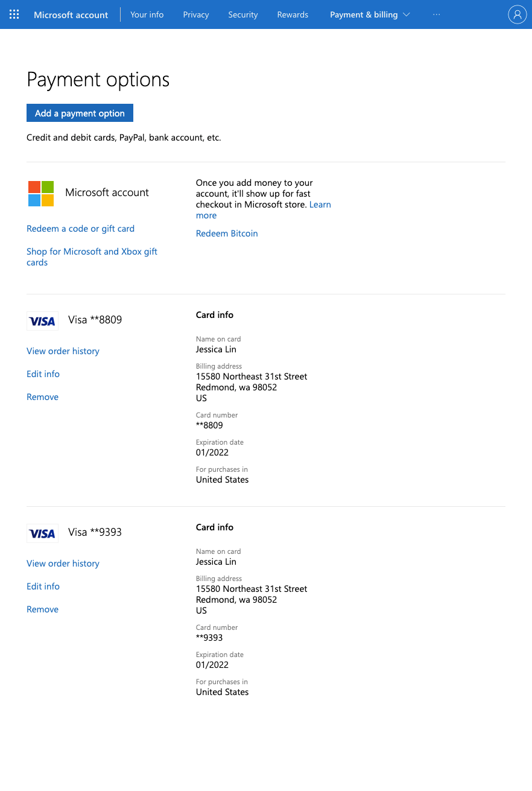
Task: Click the Credit and debit cards description text
Action: click(124, 138)
